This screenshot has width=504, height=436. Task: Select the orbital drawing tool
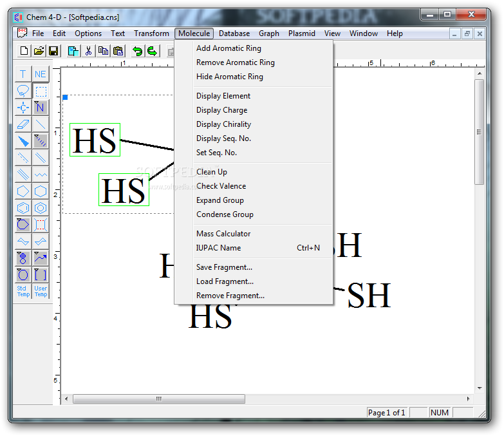tap(23, 258)
